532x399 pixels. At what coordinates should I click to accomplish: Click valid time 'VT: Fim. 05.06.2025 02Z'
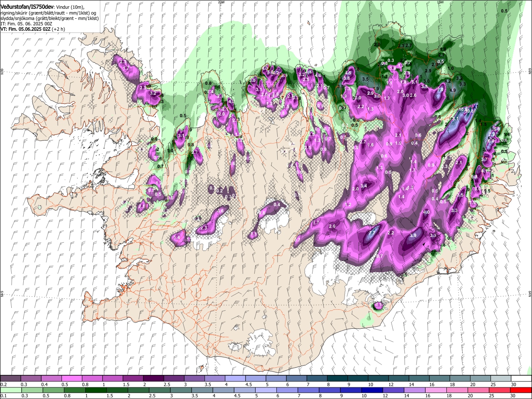[25, 29]
